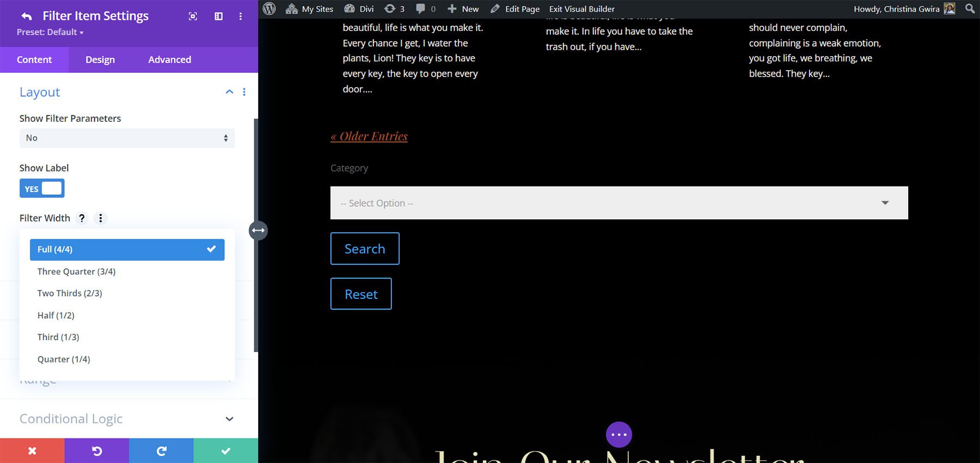Open My Sites in the admin bar
The width and height of the screenshot is (980, 463).
[309, 9]
